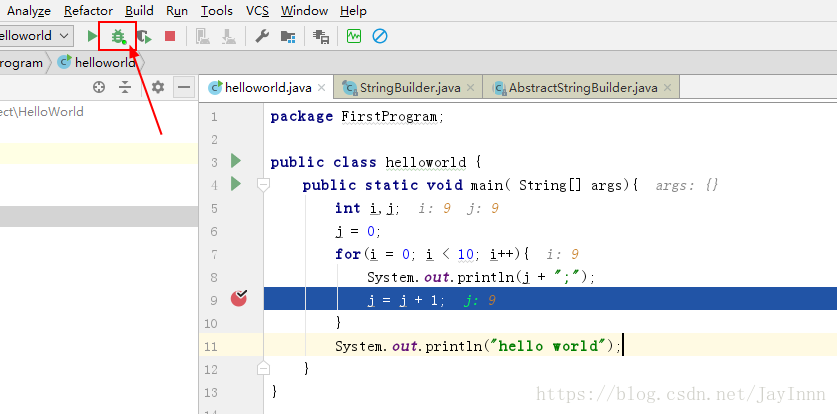Start debugging with the bug icon
The width and height of the screenshot is (837, 414).
coord(118,36)
